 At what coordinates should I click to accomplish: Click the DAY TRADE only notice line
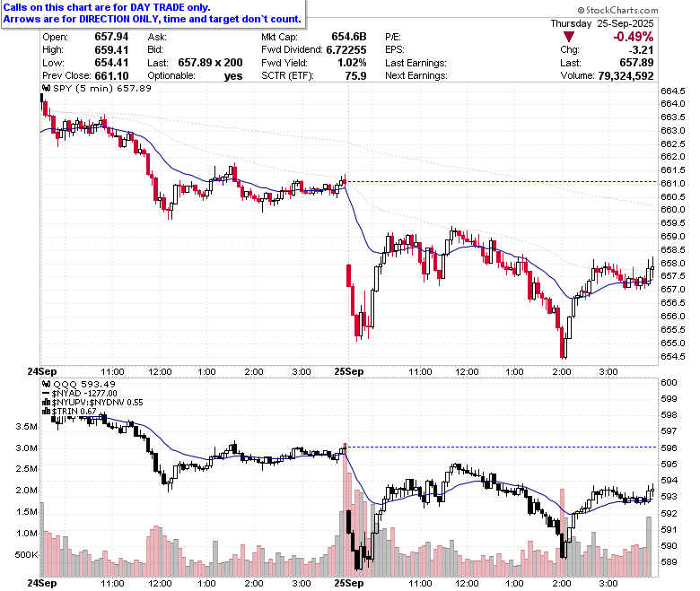click(107, 7)
